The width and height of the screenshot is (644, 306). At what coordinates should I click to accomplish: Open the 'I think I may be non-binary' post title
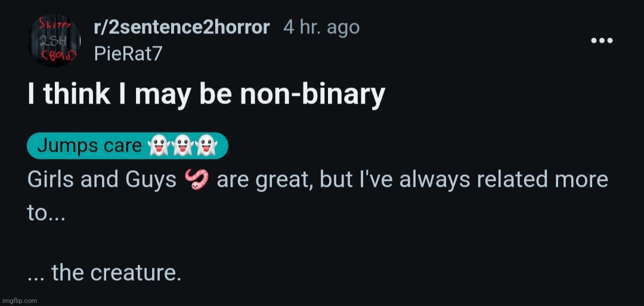coord(206,95)
